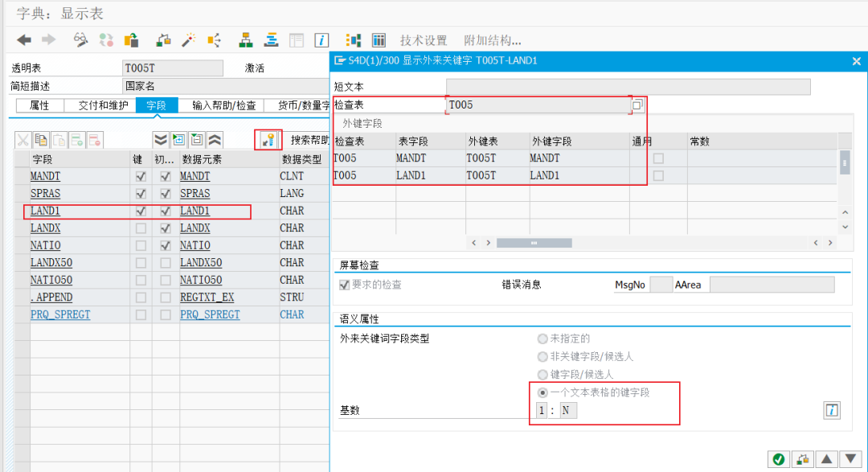The width and height of the screenshot is (868, 472).
Task: Click the '短文本' input field
Action: [x=628, y=86]
